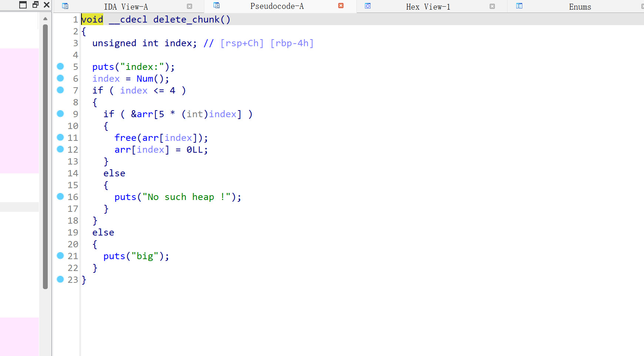
Task: Toggle breakpoint dot on line 5
Action: point(60,66)
